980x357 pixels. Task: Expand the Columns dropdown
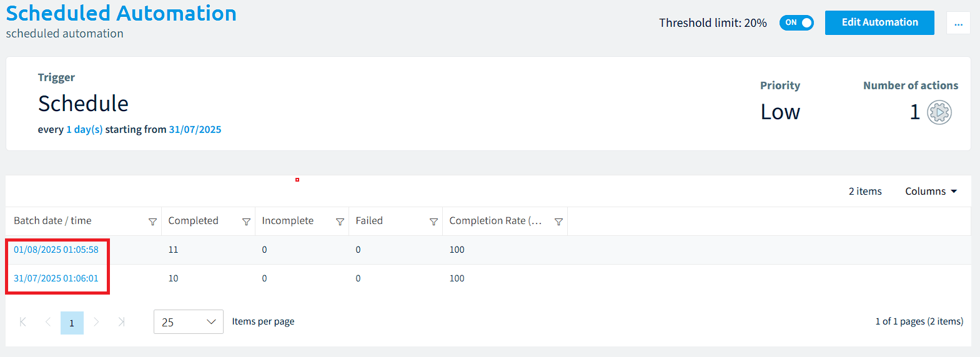(x=931, y=192)
